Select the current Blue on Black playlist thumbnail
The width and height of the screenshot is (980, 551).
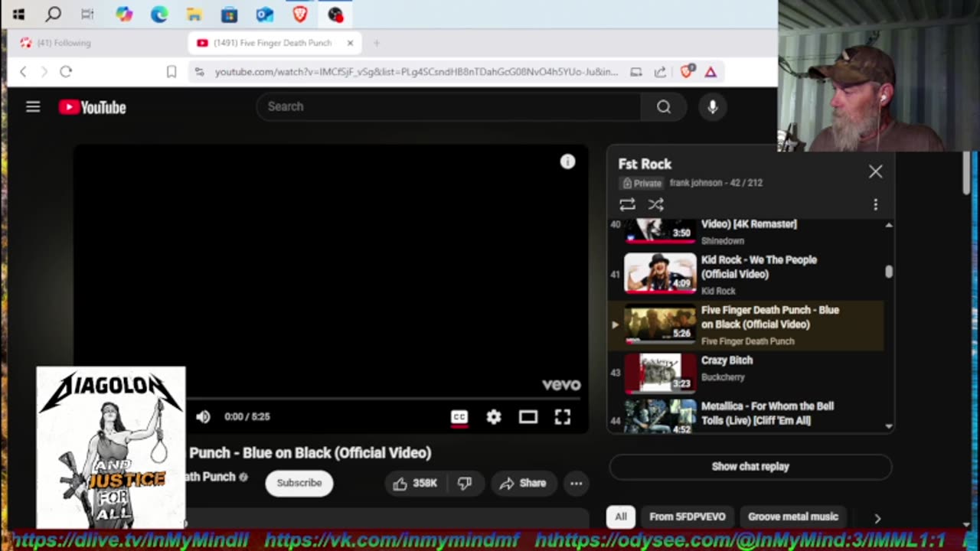[660, 324]
